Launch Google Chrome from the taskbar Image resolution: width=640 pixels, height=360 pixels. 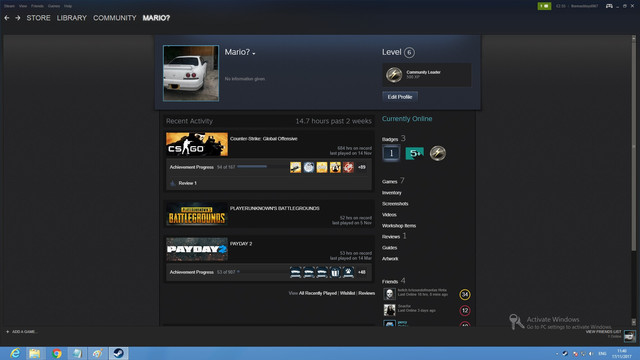57,353
